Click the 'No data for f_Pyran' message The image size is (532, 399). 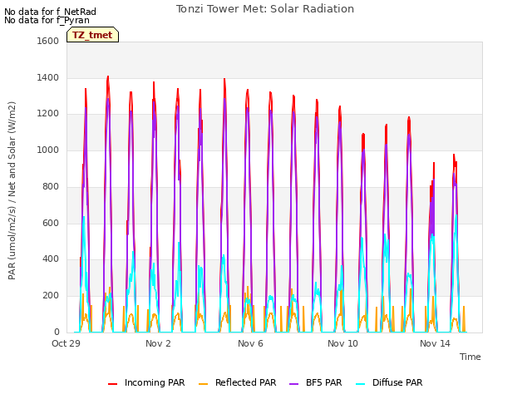tap(47, 20)
